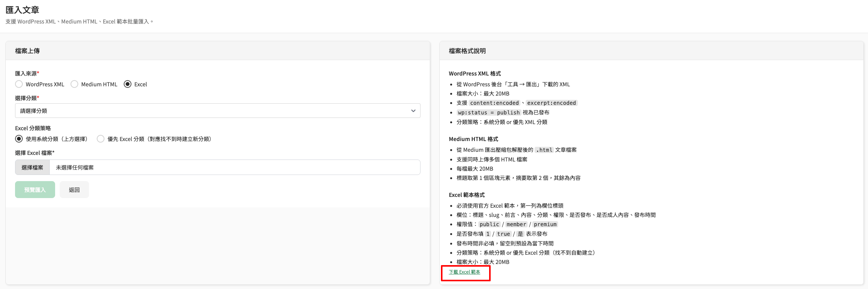868x289 pixels.
Task: Click the content:encoded code tag
Action: 495,103
